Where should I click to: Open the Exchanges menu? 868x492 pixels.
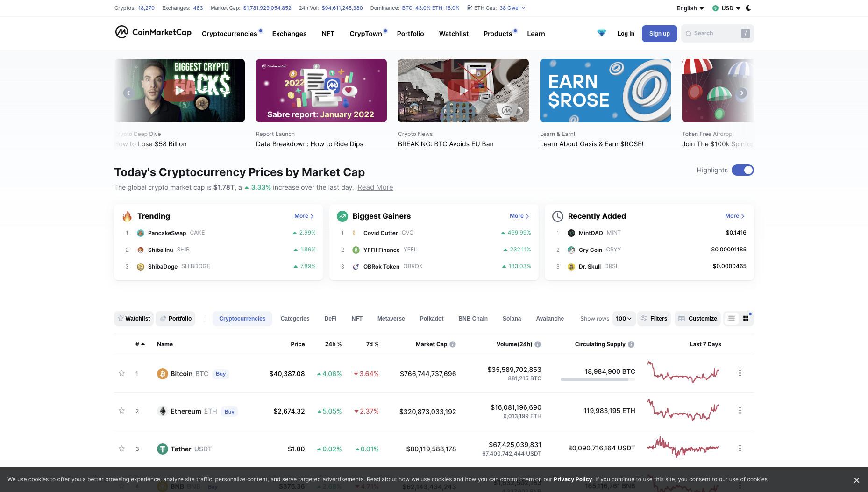[x=289, y=34]
